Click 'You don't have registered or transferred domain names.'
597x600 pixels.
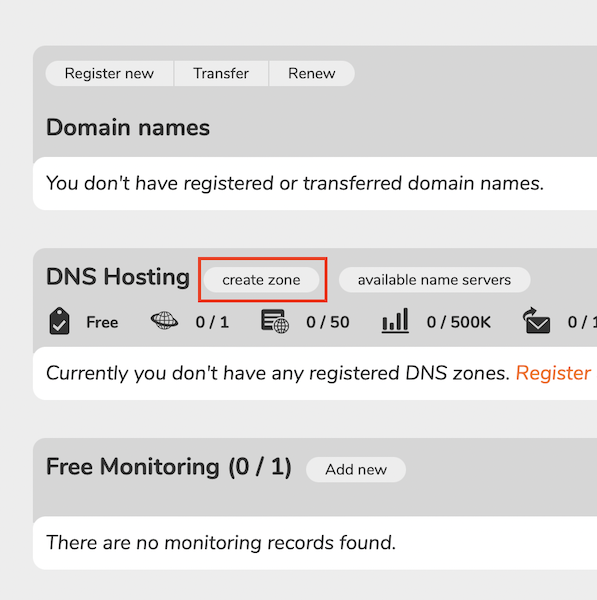(x=295, y=183)
